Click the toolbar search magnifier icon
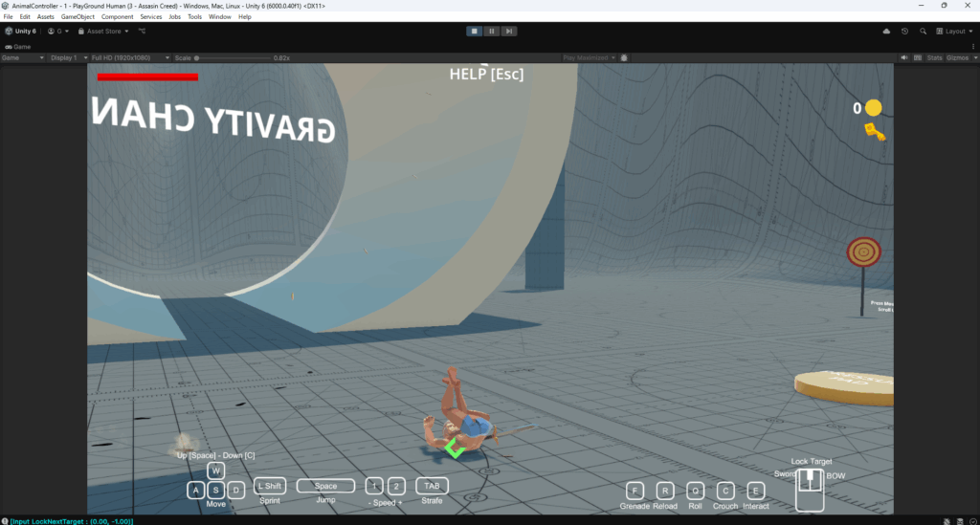The image size is (980, 525). (x=923, y=32)
